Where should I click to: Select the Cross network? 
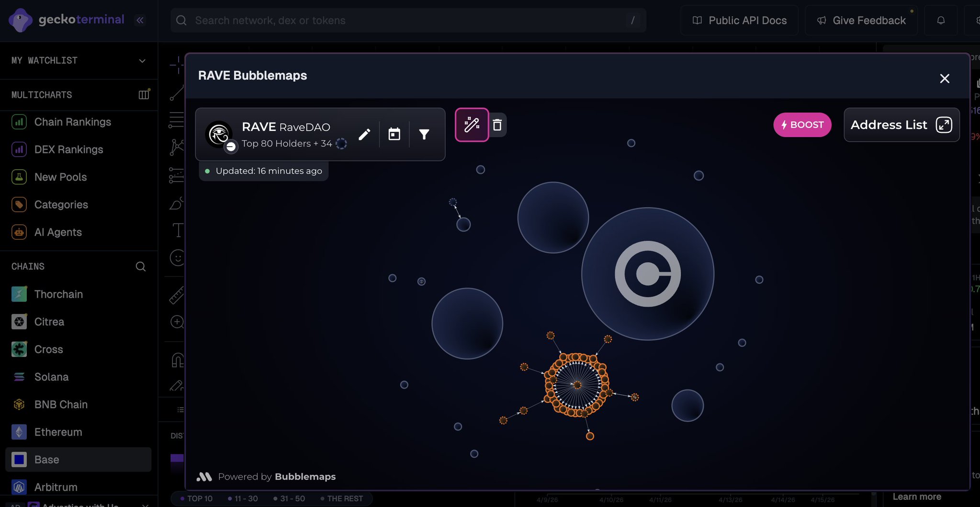(79, 349)
